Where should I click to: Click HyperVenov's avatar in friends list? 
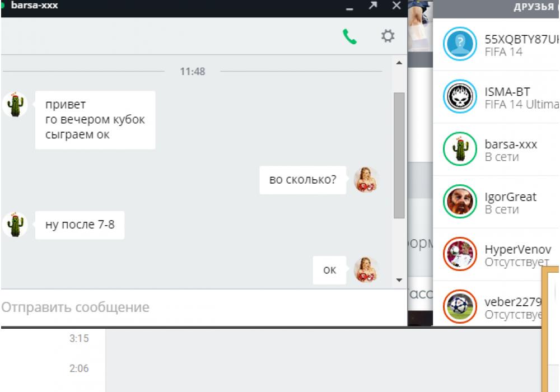pos(459,255)
